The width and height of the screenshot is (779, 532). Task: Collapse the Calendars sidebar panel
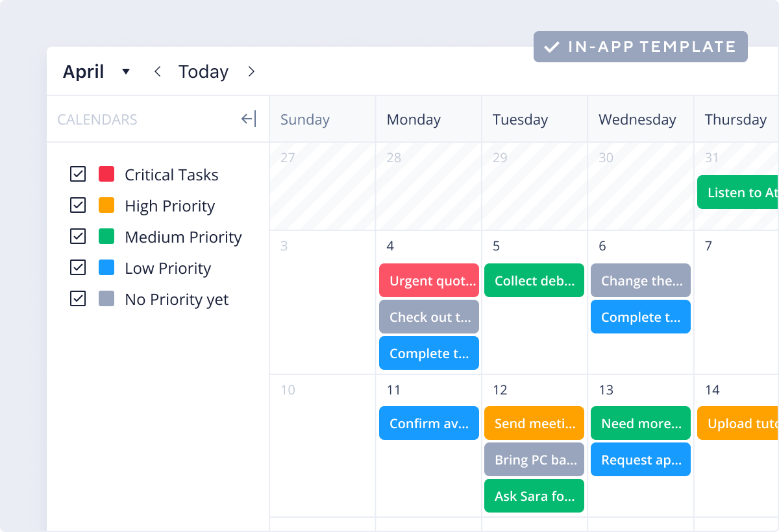click(x=249, y=119)
